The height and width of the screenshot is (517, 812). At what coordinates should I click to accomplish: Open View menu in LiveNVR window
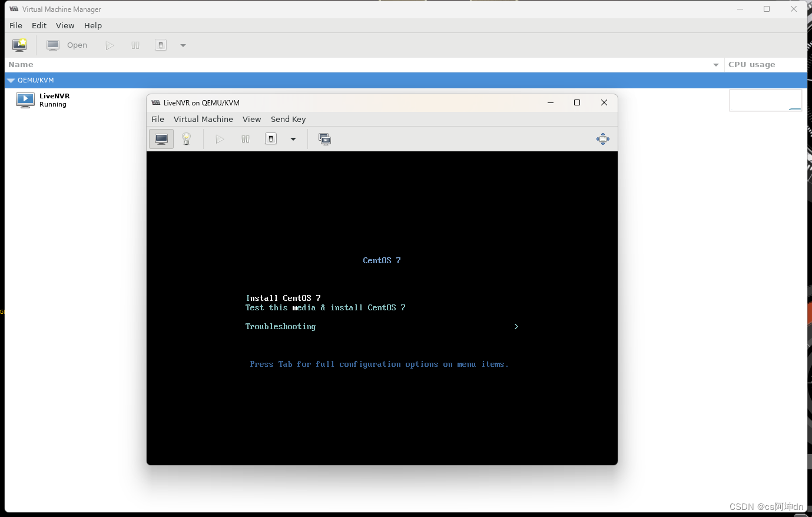click(251, 119)
